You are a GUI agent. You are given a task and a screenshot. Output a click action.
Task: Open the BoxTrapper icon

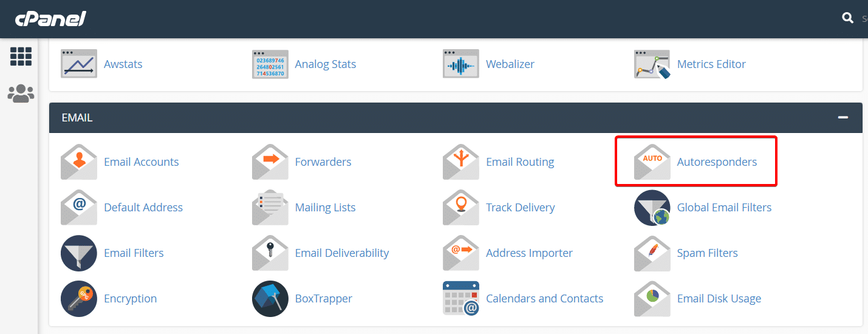coord(270,299)
